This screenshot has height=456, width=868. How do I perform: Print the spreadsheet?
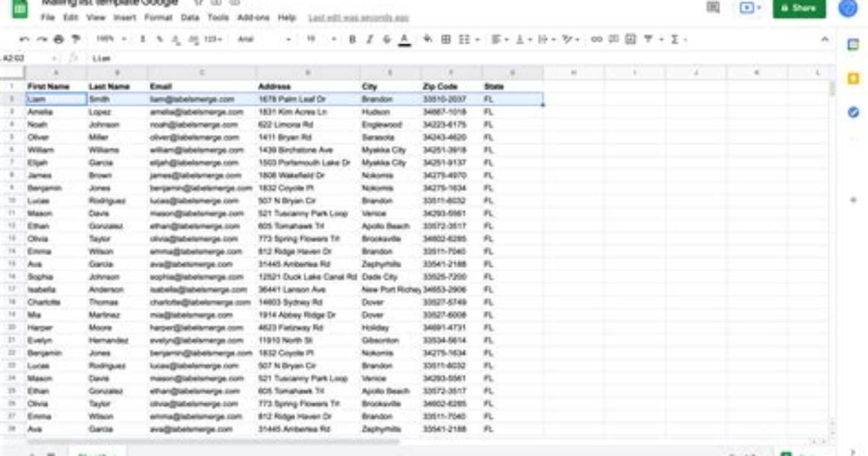[59, 39]
